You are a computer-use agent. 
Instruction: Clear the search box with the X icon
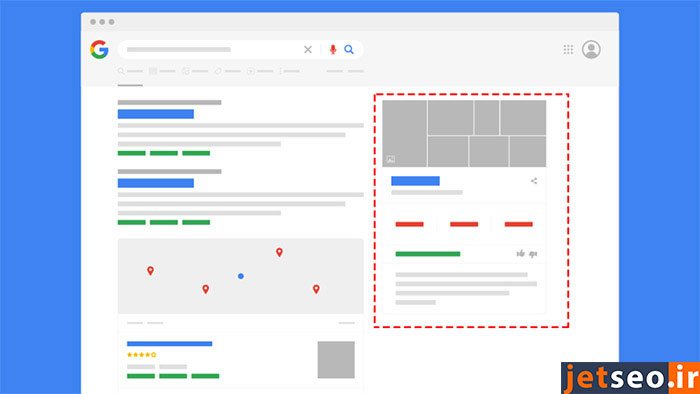point(308,50)
